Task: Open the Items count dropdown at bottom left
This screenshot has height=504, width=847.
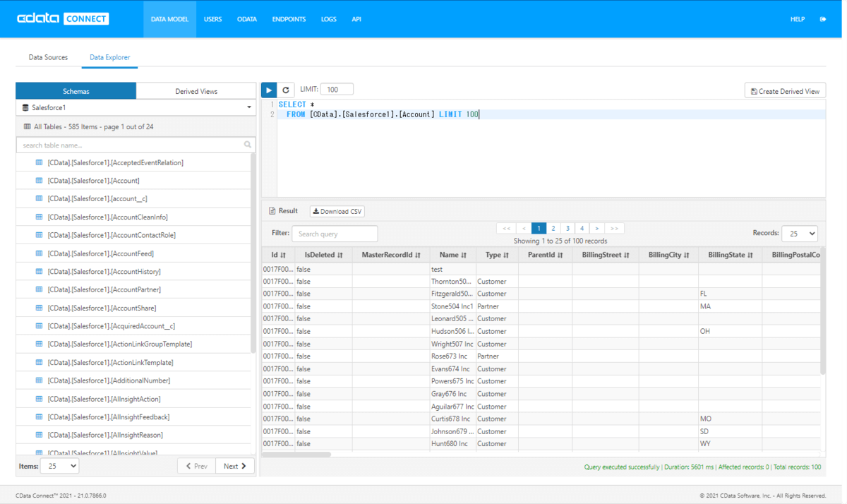Action: coord(59,466)
